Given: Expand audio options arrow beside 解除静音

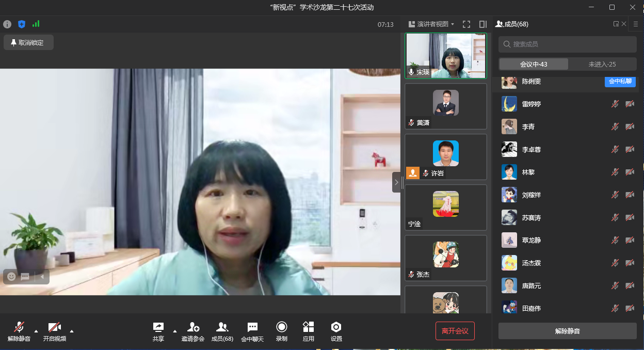Looking at the screenshot, I should tap(36, 331).
